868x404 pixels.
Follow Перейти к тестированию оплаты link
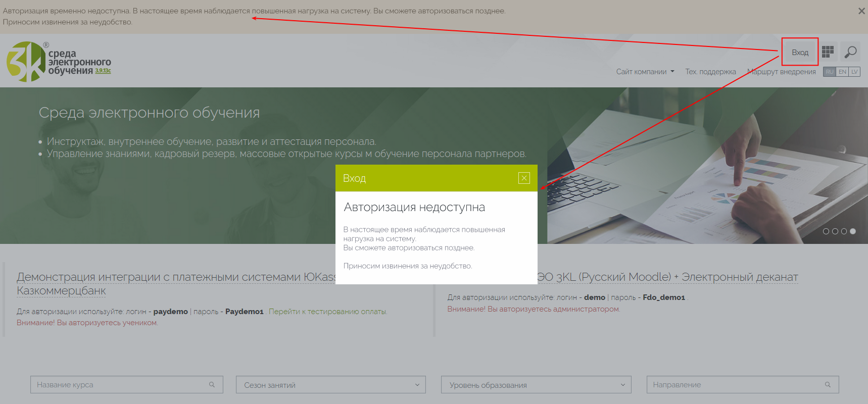328,312
